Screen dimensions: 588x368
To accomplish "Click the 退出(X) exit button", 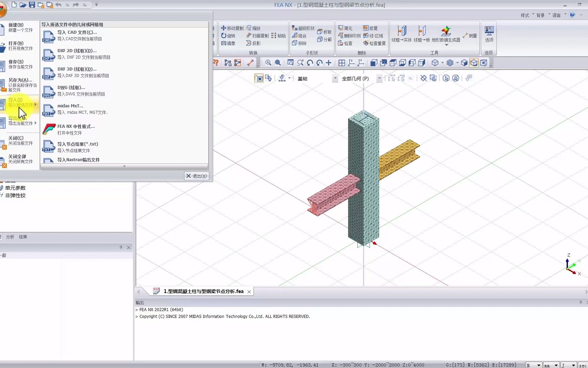I will tap(196, 176).
